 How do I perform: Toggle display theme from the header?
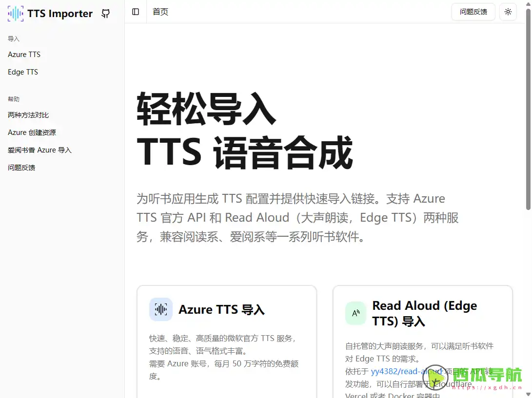tap(508, 12)
